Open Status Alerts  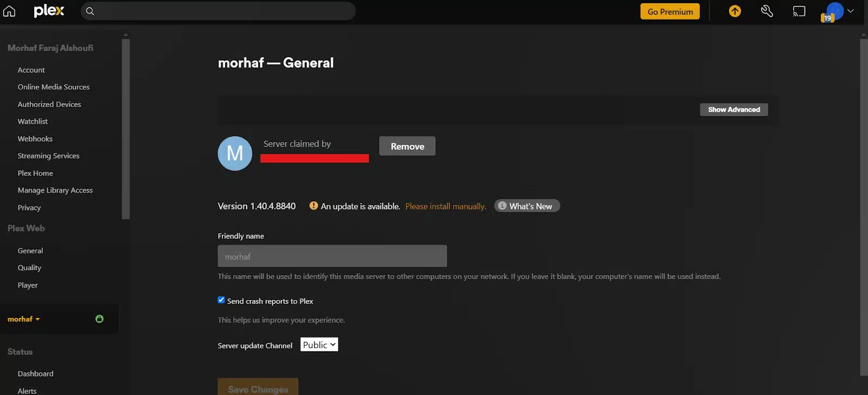27,391
